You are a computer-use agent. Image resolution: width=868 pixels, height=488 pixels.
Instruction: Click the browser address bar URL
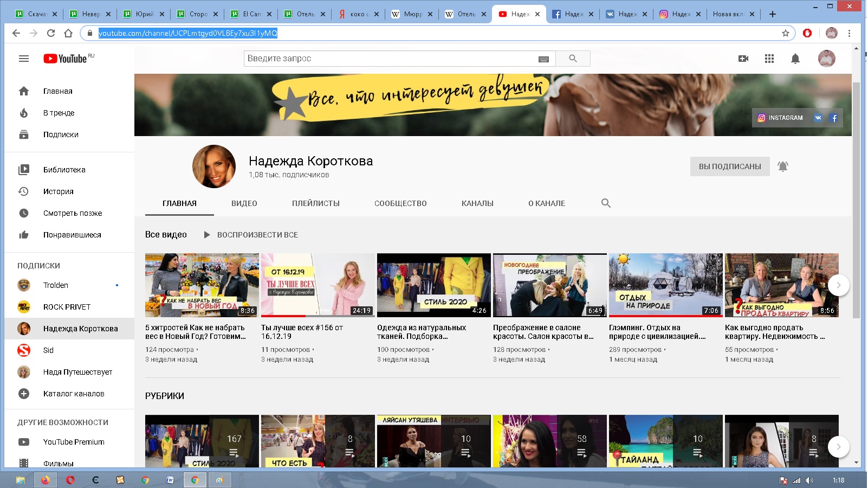tap(187, 33)
